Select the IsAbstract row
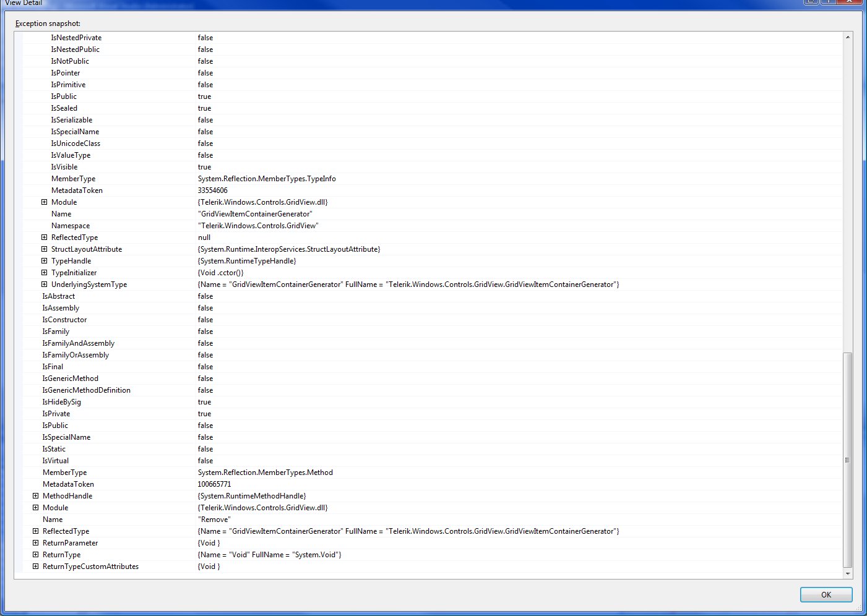The width and height of the screenshot is (867, 616). click(x=432, y=296)
